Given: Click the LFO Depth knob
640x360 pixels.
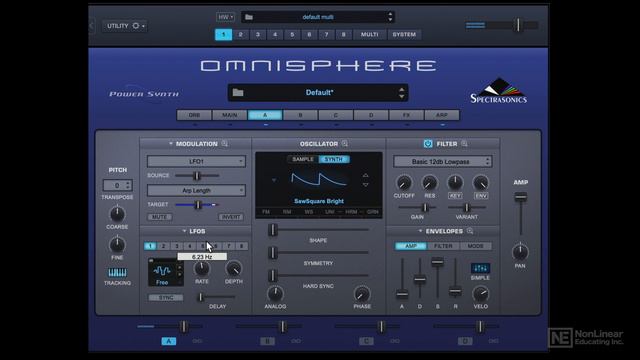Looking at the screenshot, I should (233, 269).
